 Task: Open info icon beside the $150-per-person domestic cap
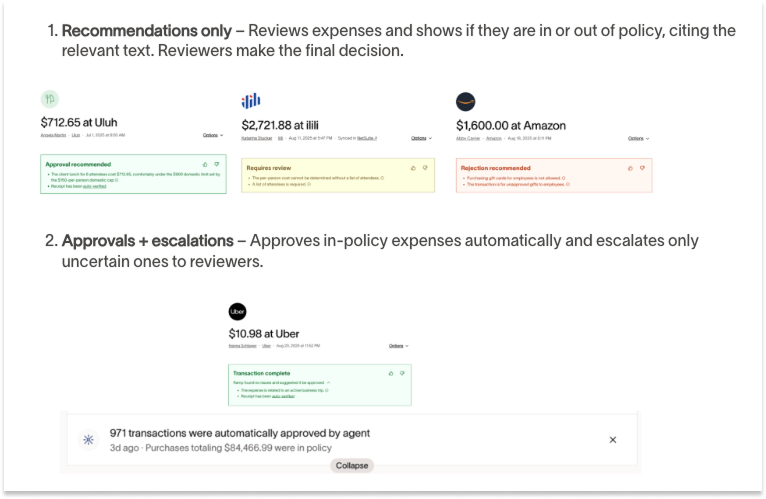click(x=116, y=180)
